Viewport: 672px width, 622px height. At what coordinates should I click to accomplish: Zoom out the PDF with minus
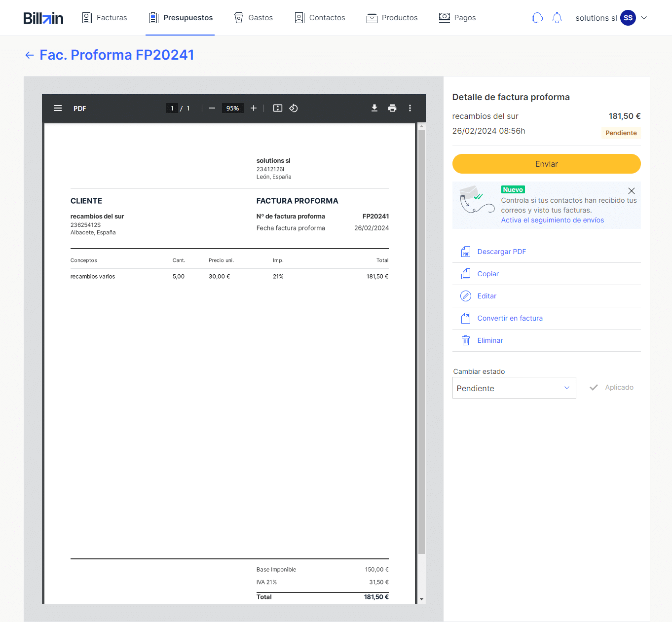(212, 108)
